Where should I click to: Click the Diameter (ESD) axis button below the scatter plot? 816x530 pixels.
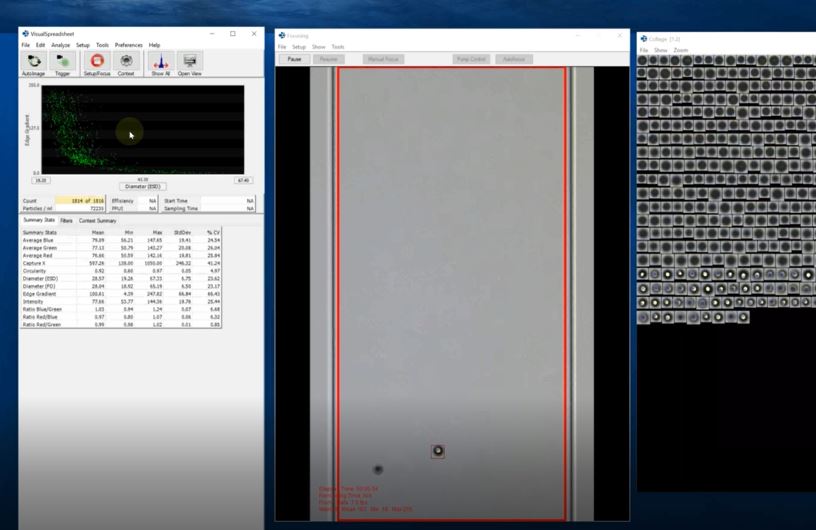tap(143, 186)
